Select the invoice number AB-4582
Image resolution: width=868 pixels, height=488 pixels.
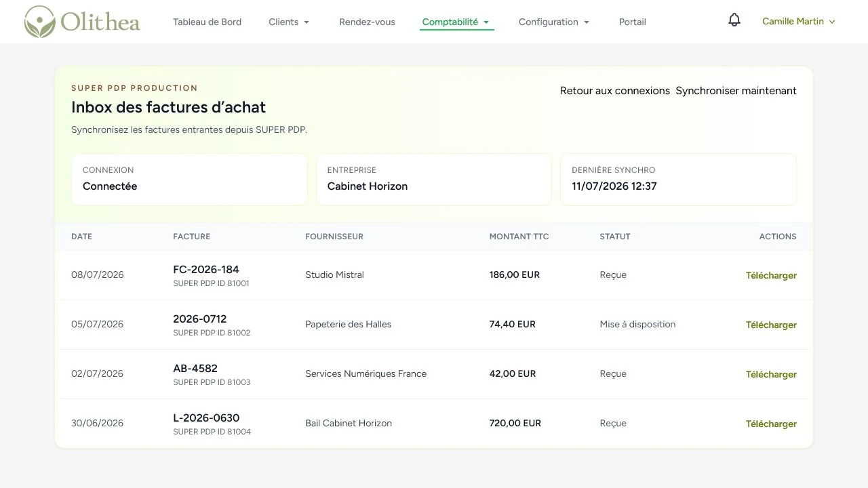coord(195,368)
